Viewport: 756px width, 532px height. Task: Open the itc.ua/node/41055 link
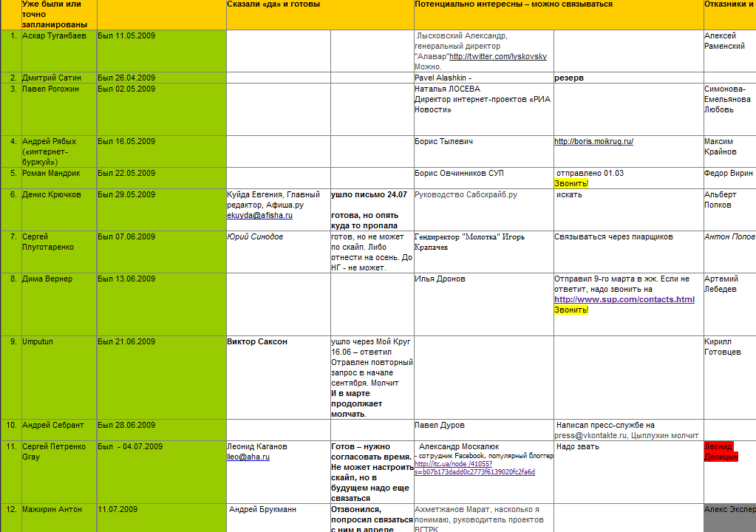474,468
